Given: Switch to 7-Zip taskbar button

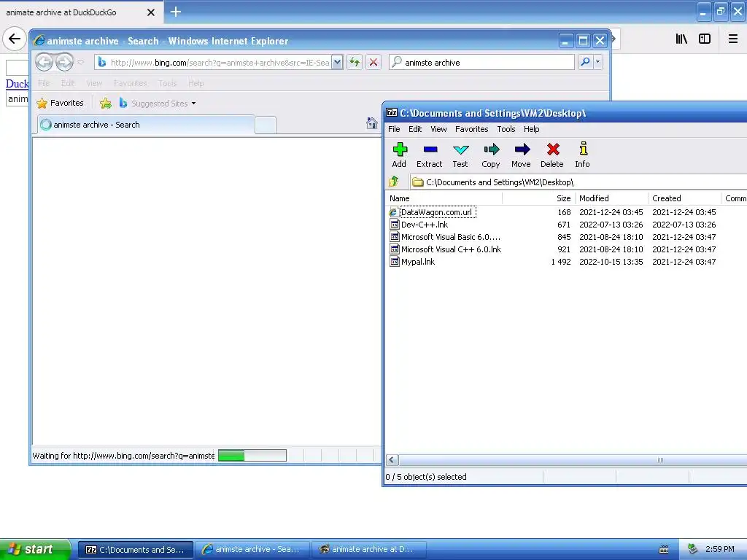Looking at the screenshot, I should pos(135,550).
